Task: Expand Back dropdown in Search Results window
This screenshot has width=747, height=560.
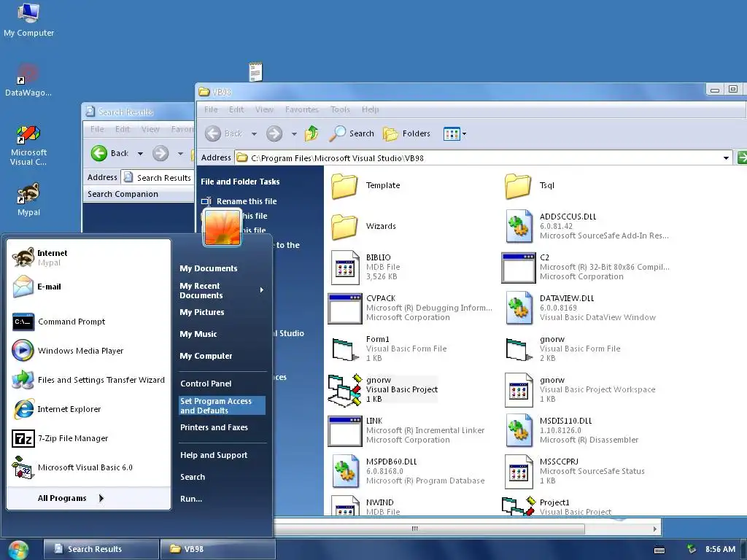Action: pos(140,153)
